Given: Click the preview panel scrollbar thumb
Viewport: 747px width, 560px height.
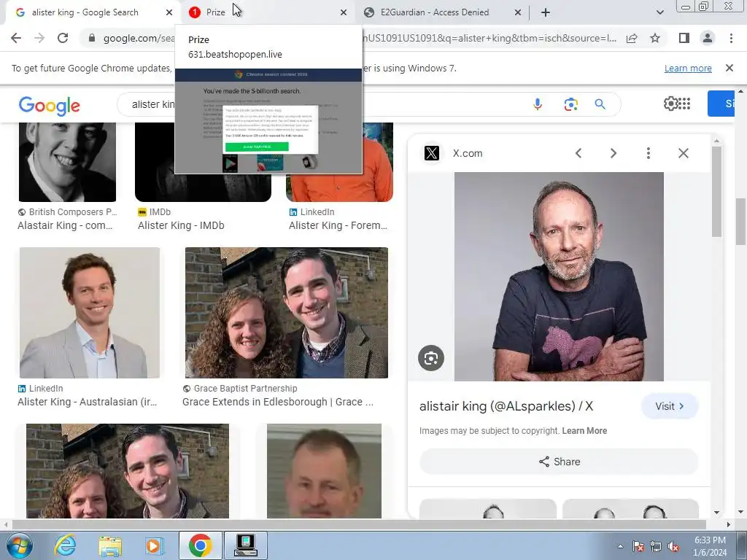Looking at the screenshot, I should pos(716,192).
